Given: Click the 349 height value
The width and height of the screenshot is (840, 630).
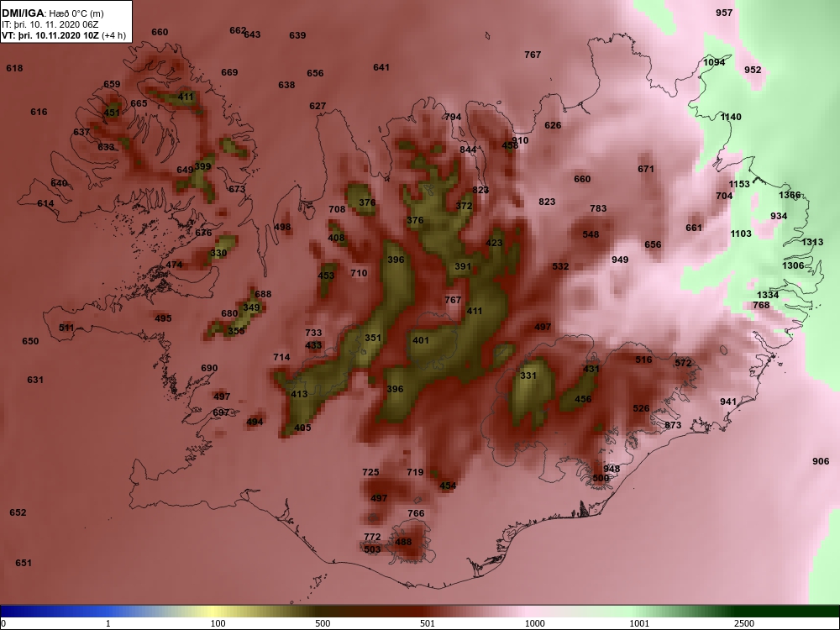Looking at the screenshot, I should click(251, 307).
